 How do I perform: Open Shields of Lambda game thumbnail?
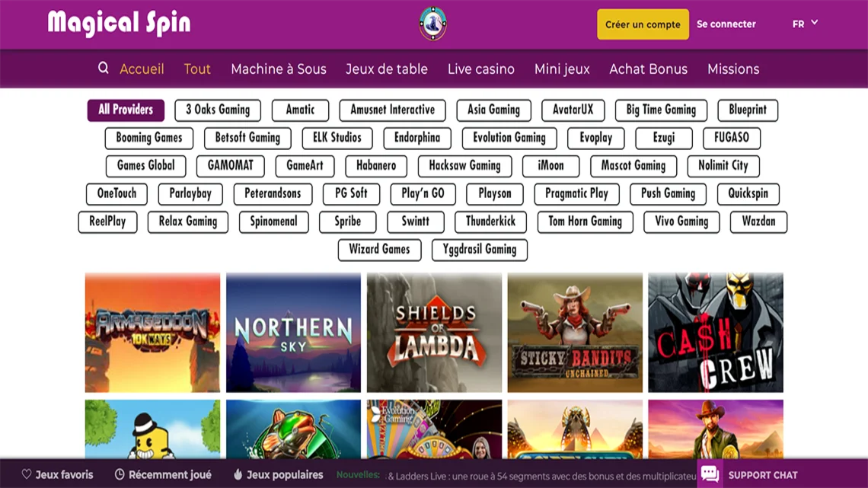(434, 333)
